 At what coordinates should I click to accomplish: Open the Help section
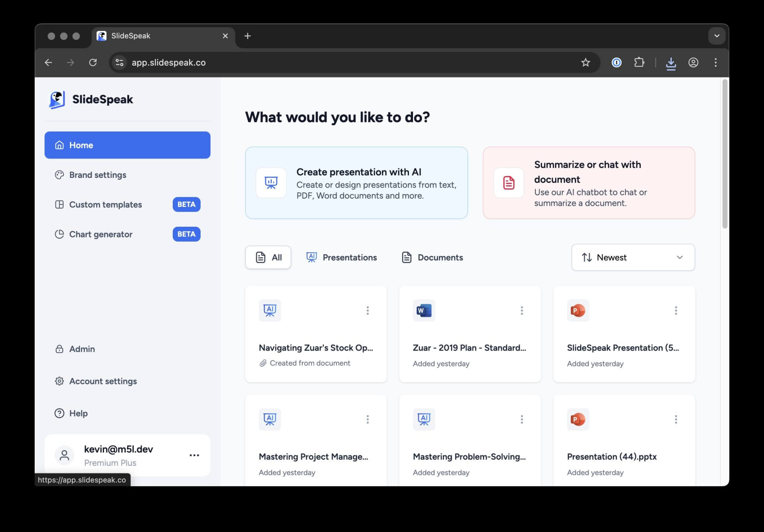78,413
